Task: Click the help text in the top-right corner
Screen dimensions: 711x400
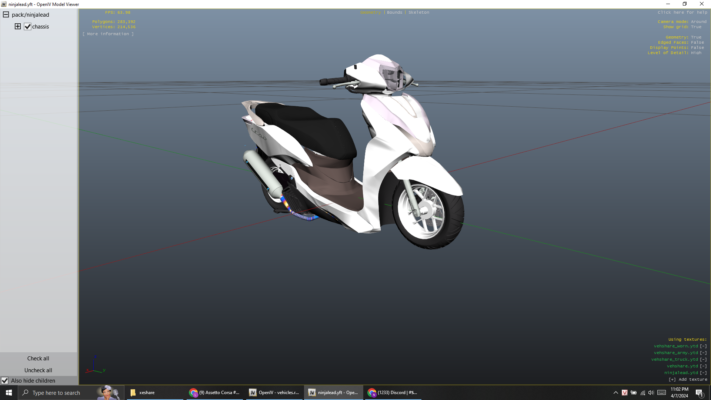Action: click(x=682, y=12)
